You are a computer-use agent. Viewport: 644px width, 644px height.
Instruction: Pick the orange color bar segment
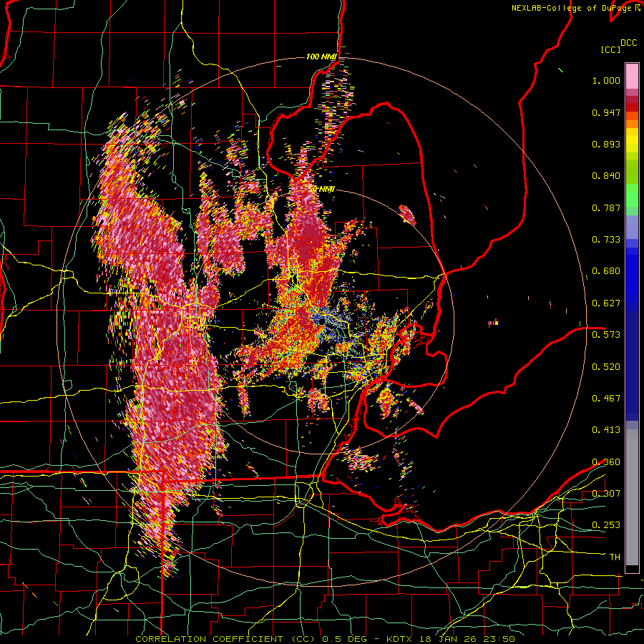[632, 124]
